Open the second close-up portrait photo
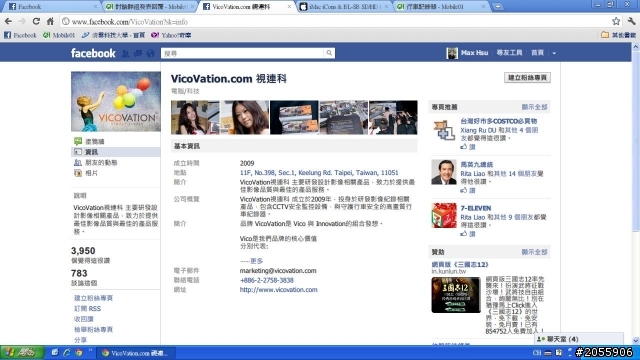This screenshot has height=360, width=640. [x=244, y=118]
